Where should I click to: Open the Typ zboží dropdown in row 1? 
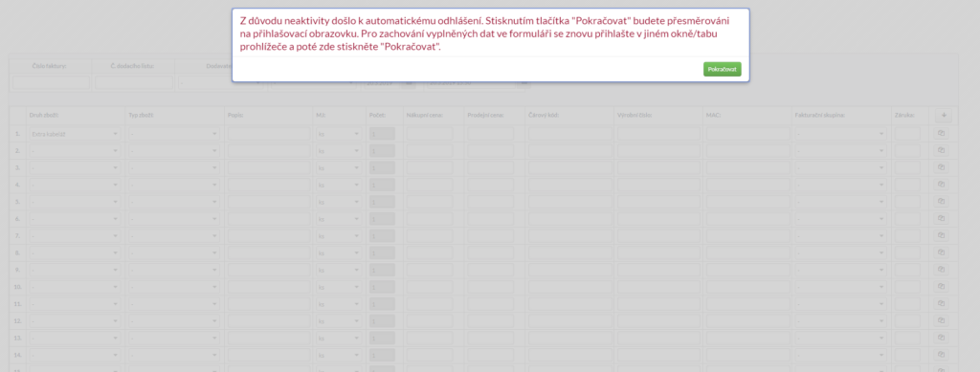coord(174,134)
